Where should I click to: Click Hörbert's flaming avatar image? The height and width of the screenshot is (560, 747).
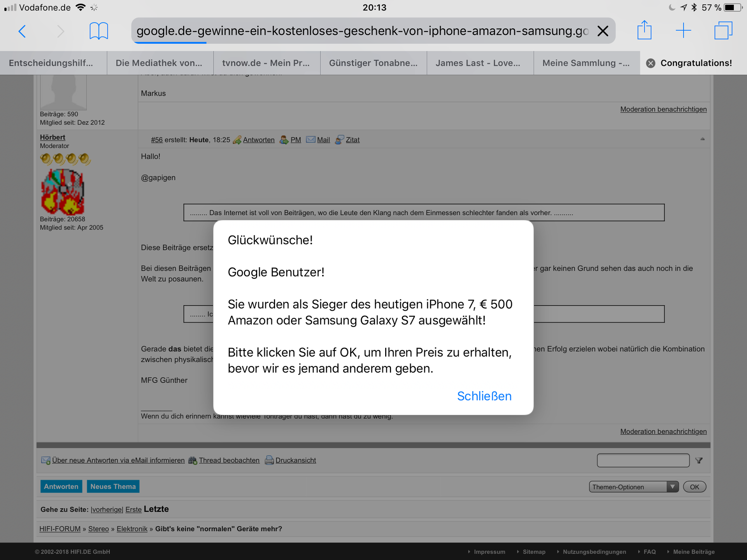pos(63,192)
